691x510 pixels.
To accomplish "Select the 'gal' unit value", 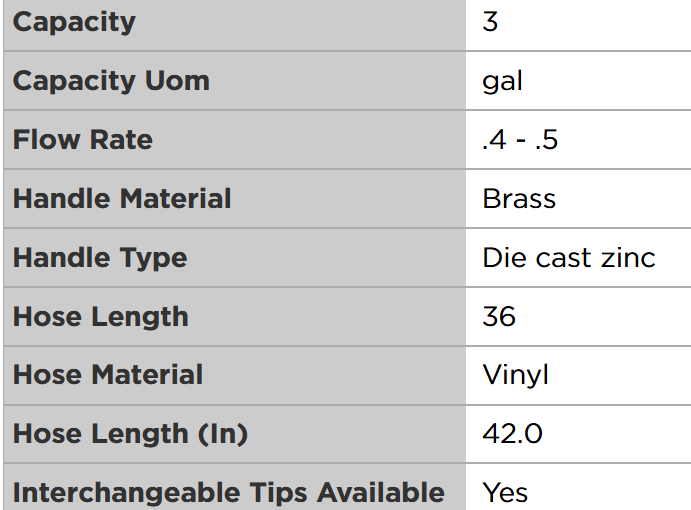I will click(502, 81).
